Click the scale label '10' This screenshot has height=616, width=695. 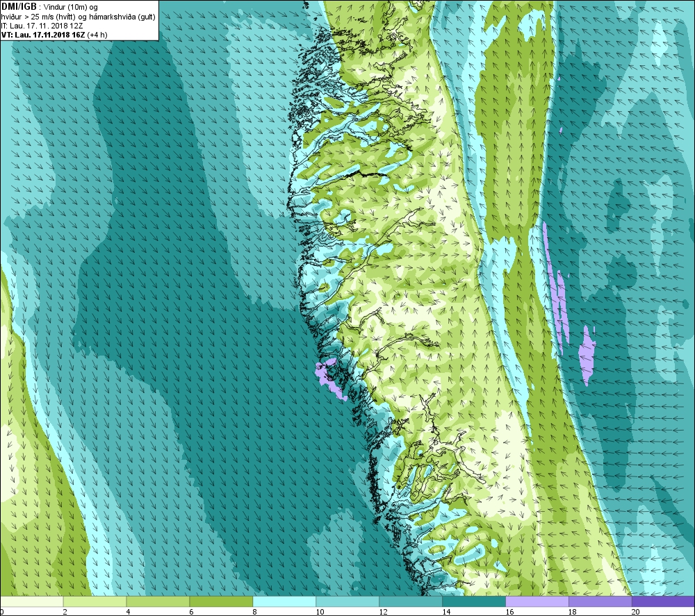click(320, 612)
